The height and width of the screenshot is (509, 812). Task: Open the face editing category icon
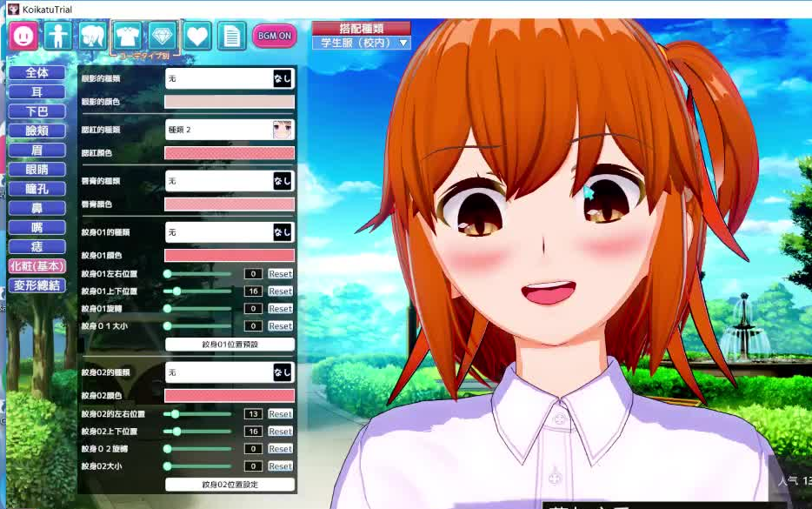tap(23, 36)
